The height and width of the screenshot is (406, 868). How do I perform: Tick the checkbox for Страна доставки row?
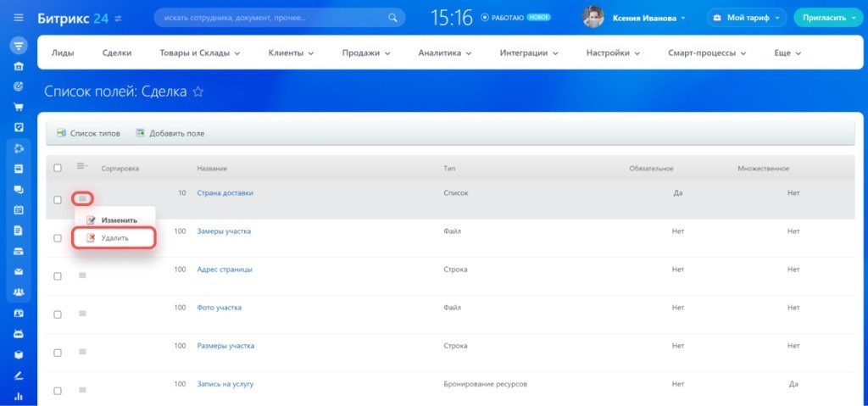58,200
